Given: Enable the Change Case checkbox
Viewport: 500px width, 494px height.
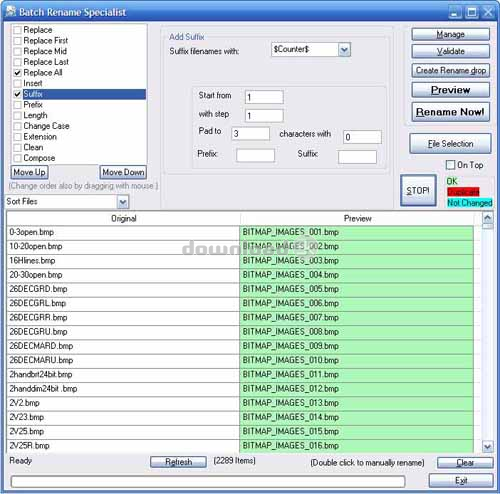Looking at the screenshot, I should 17,126.
